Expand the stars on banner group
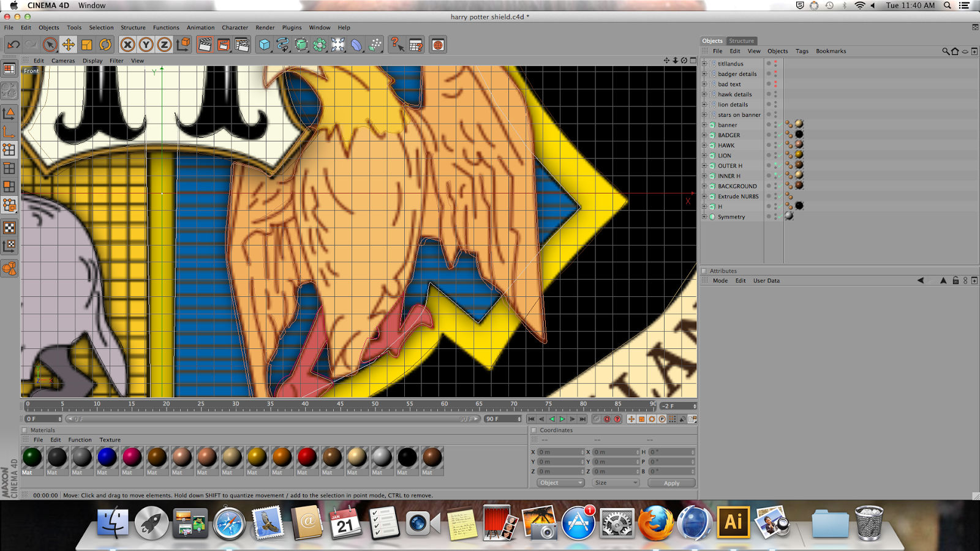 pos(704,114)
